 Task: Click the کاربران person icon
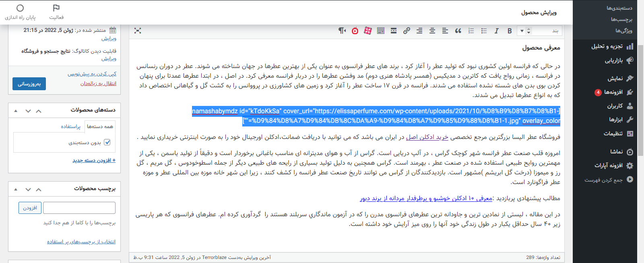(630, 106)
